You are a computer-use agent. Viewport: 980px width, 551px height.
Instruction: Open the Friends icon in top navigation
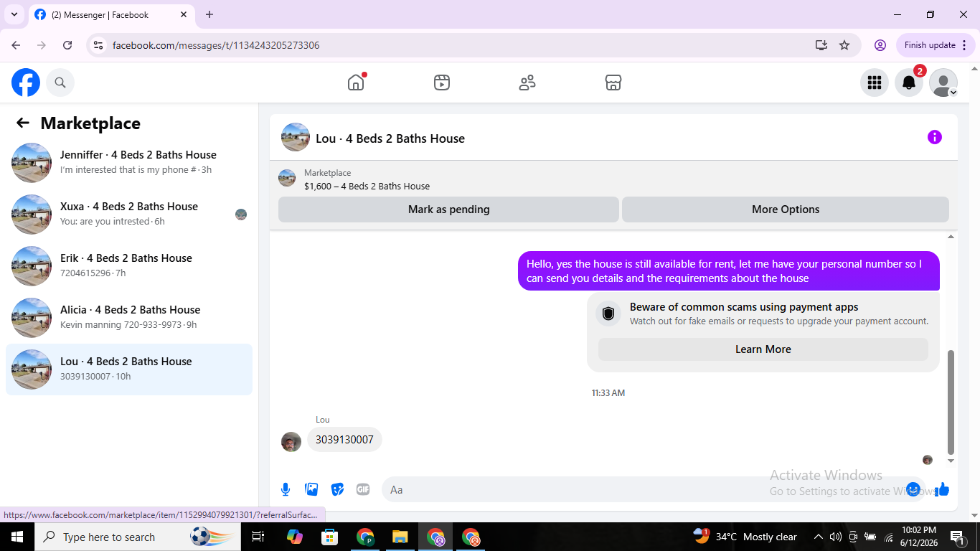(x=527, y=83)
